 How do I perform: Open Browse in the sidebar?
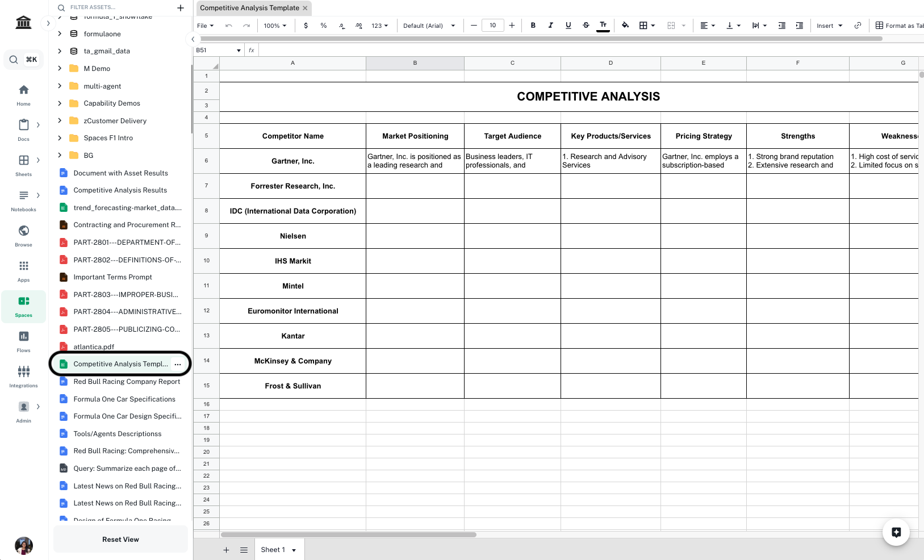23,236
